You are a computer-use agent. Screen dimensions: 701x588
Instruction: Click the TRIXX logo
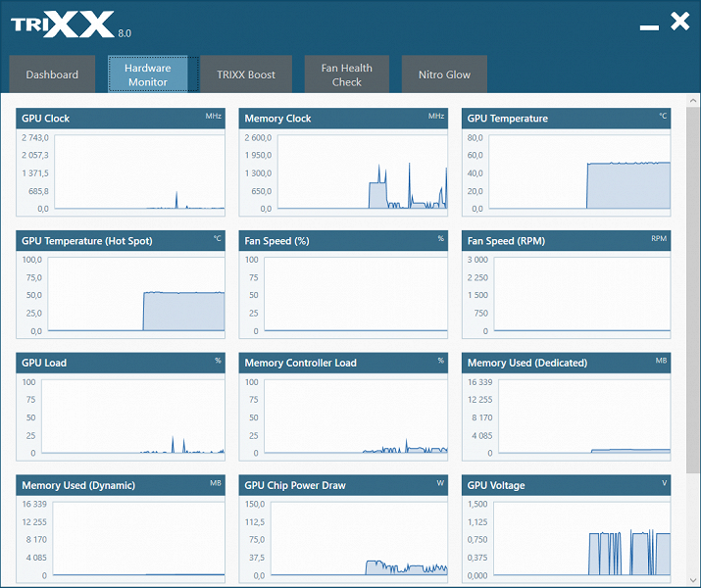[x=71, y=25]
